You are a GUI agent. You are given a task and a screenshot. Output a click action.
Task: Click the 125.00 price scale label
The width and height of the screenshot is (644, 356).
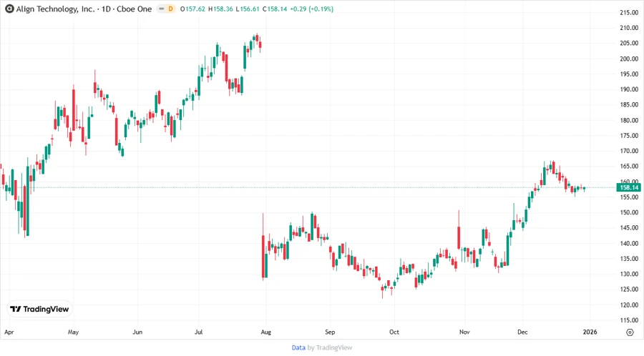click(629, 290)
